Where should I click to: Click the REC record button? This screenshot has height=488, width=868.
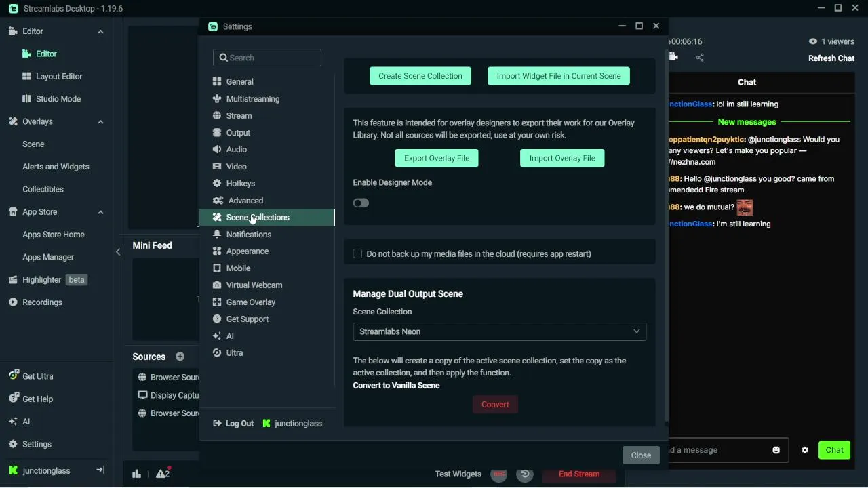click(499, 474)
